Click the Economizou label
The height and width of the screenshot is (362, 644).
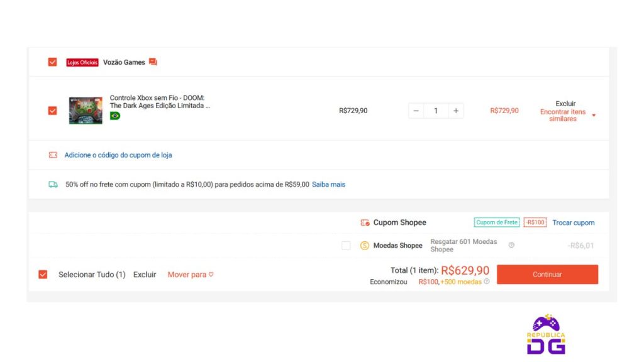click(x=389, y=282)
